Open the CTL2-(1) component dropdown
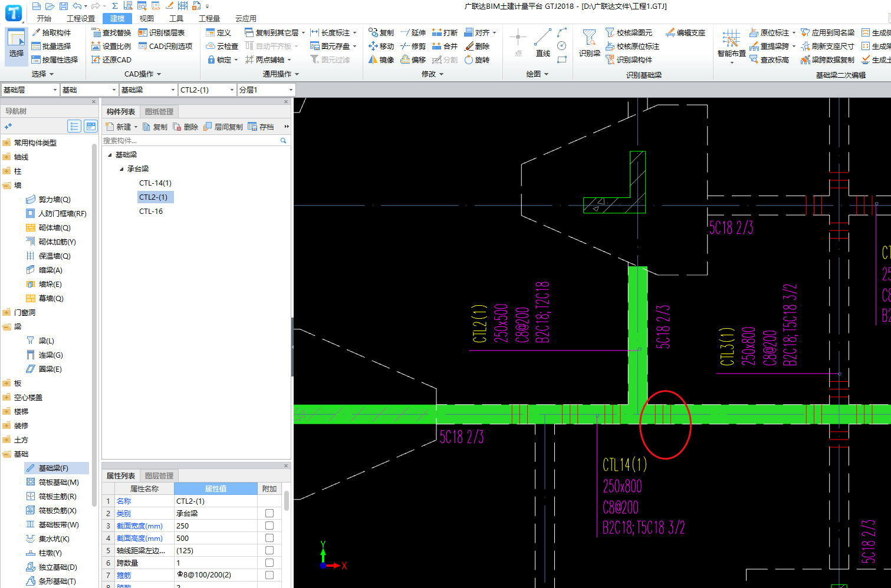This screenshot has width=891, height=588. (x=208, y=90)
